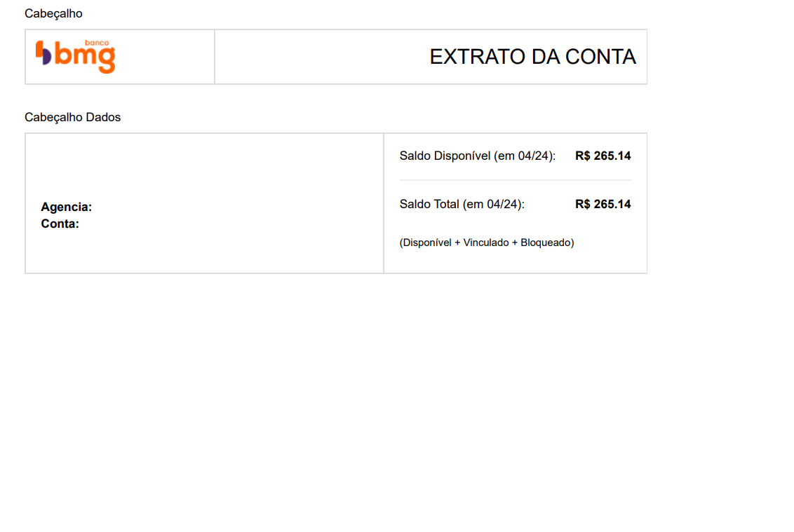
Task: Click the Banco BMG logo
Action: pyautogui.click(x=76, y=57)
